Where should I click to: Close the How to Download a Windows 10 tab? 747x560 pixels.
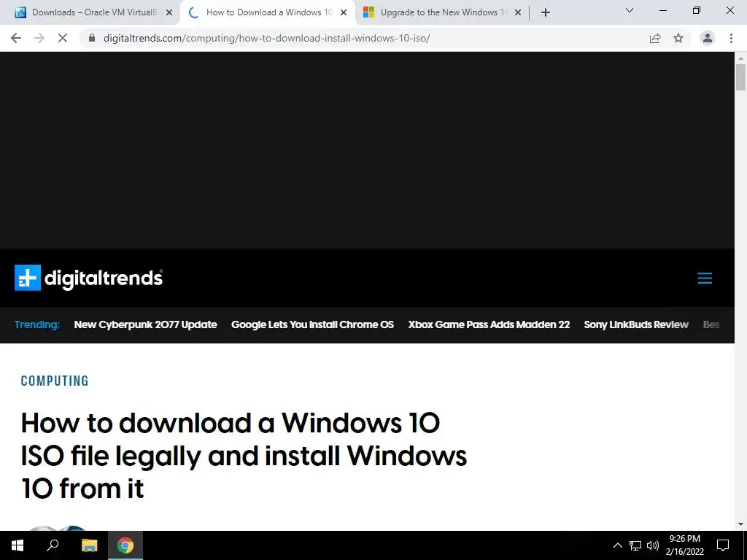pos(344,12)
